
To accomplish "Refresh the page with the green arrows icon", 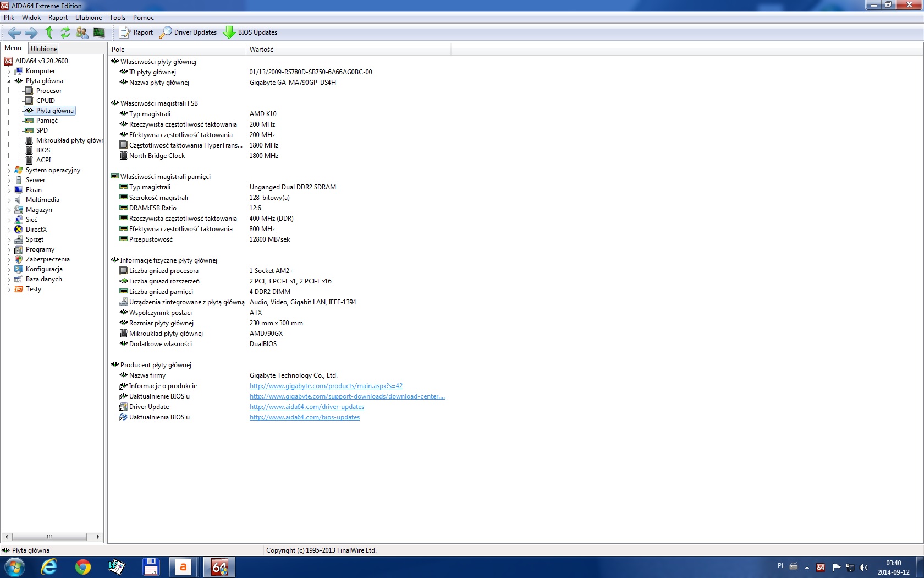I will (x=65, y=32).
